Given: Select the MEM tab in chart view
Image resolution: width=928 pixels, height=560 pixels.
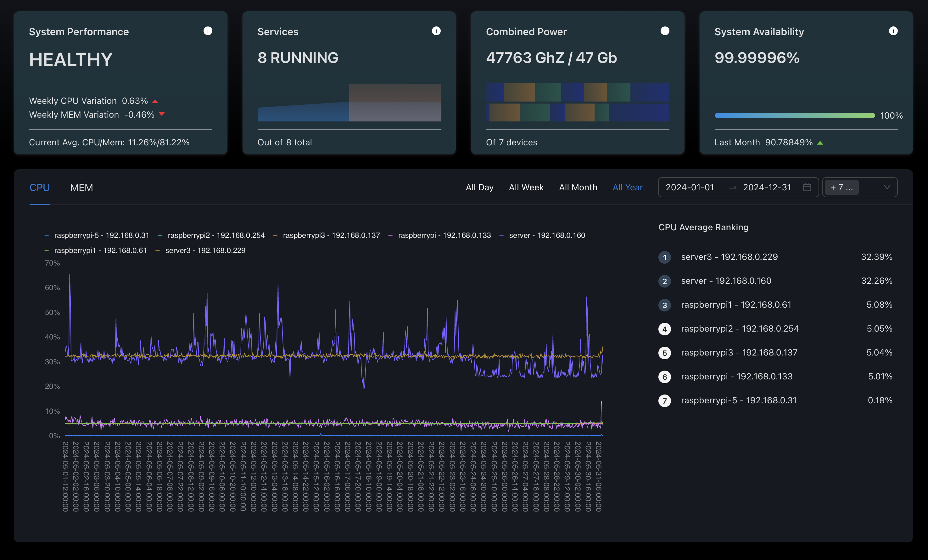Looking at the screenshot, I should [81, 187].
